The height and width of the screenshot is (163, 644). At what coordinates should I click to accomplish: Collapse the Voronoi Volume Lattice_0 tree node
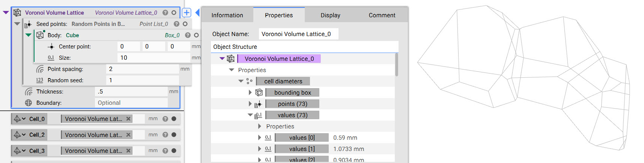222,59
